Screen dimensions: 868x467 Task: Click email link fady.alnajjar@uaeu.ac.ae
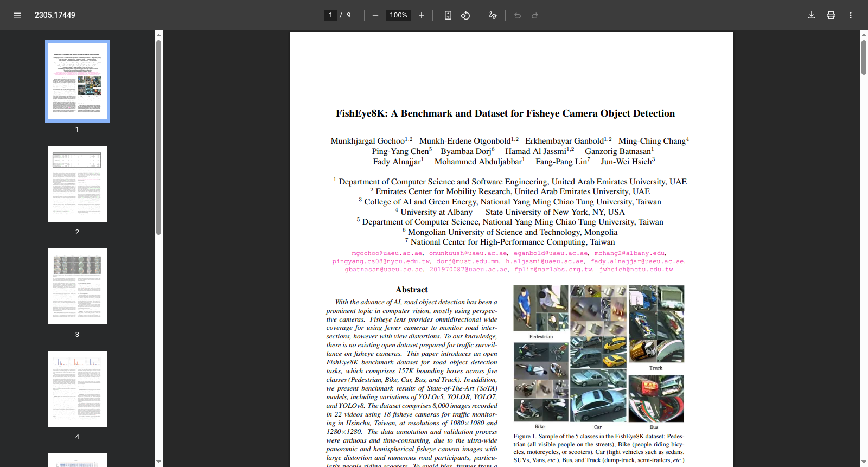coord(637,261)
